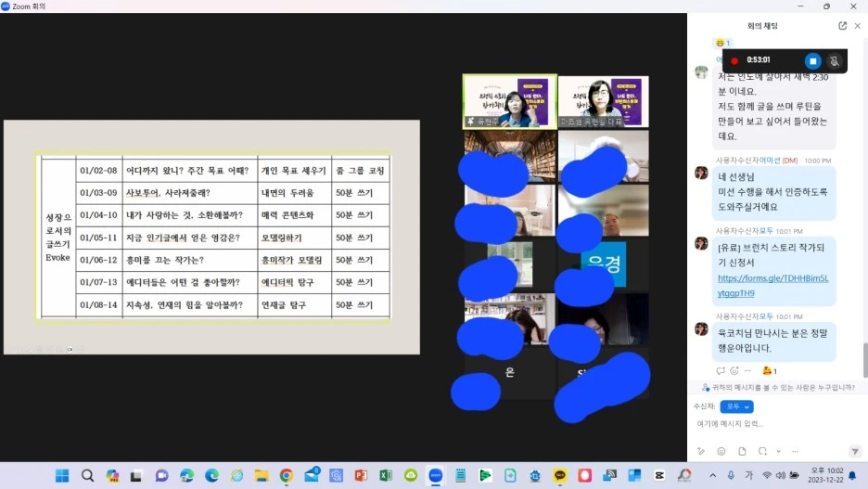Open Microsoft Edge from taskbar

click(x=211, y=476)
